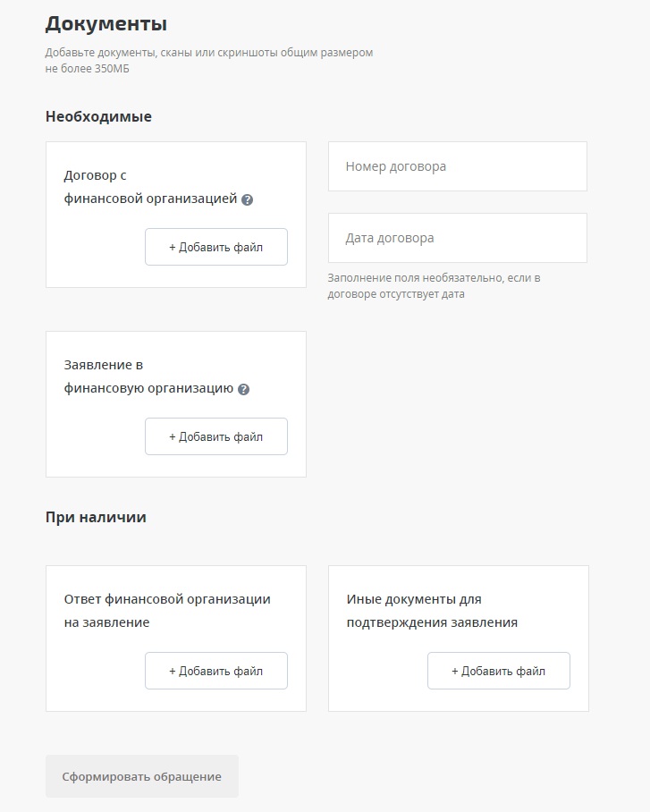Add file for Договор с финансовой организацией
Viewport: 650px width, 812px height.
coord(216,247)
